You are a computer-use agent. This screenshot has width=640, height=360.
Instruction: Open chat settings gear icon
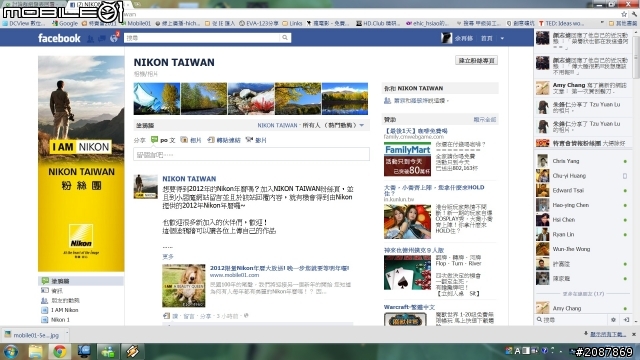(x=613, y=320)
